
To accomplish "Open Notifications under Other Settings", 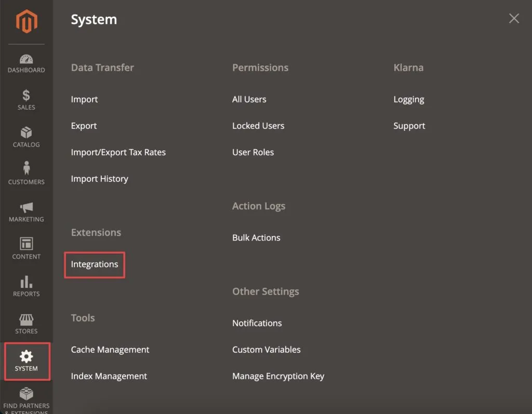I will point(257,324).
